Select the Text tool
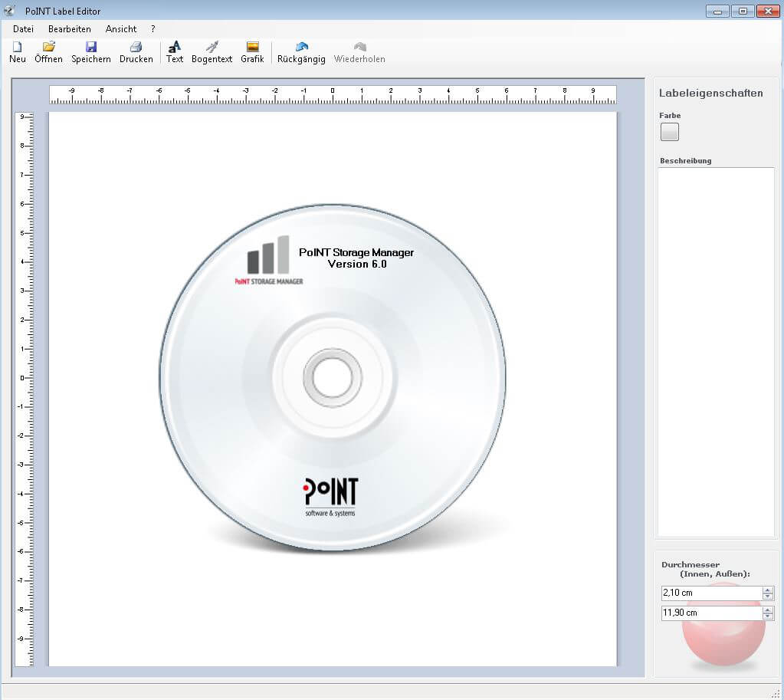This screenshot has width=784, height=700. point(175,52)
